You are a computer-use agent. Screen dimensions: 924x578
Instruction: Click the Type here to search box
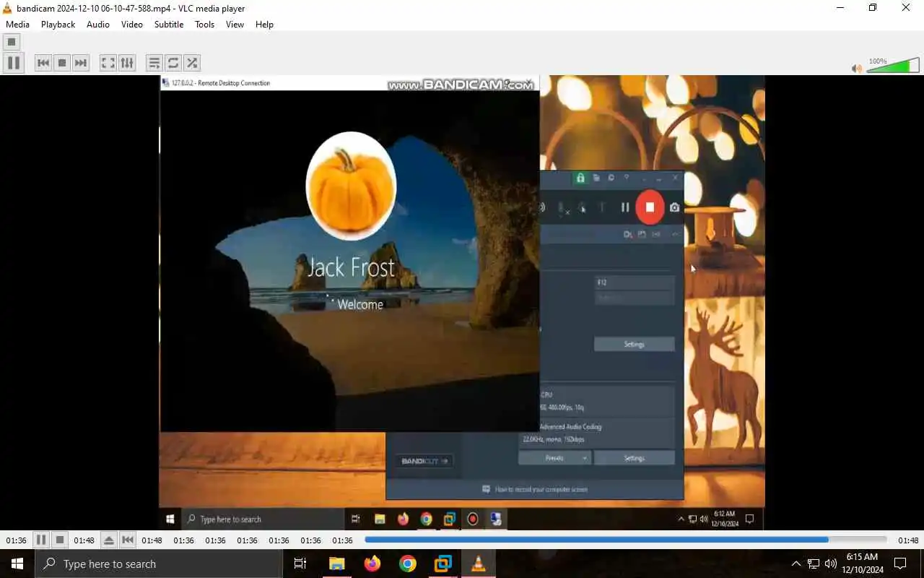pyautogui.click(x=159, y=564)
